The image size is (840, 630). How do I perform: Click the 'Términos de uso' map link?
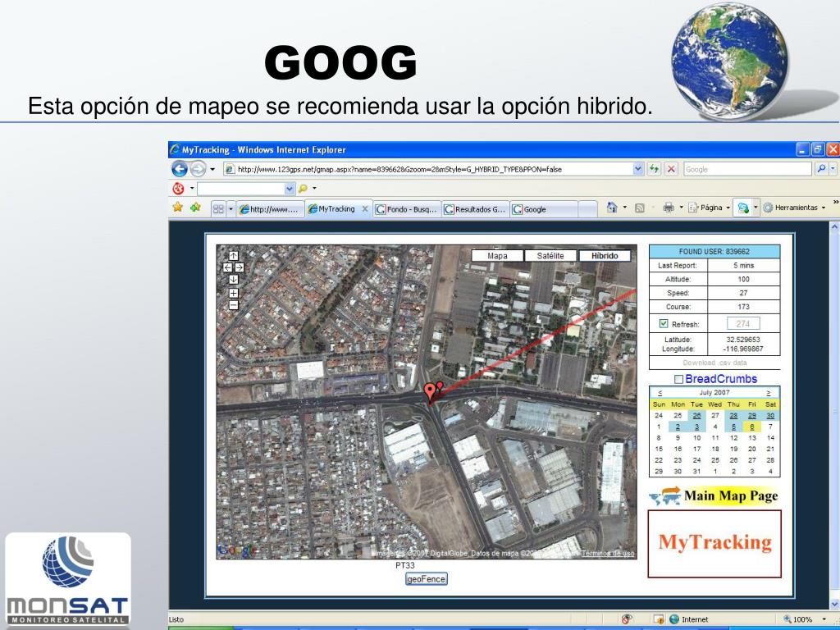pos(608,554)
